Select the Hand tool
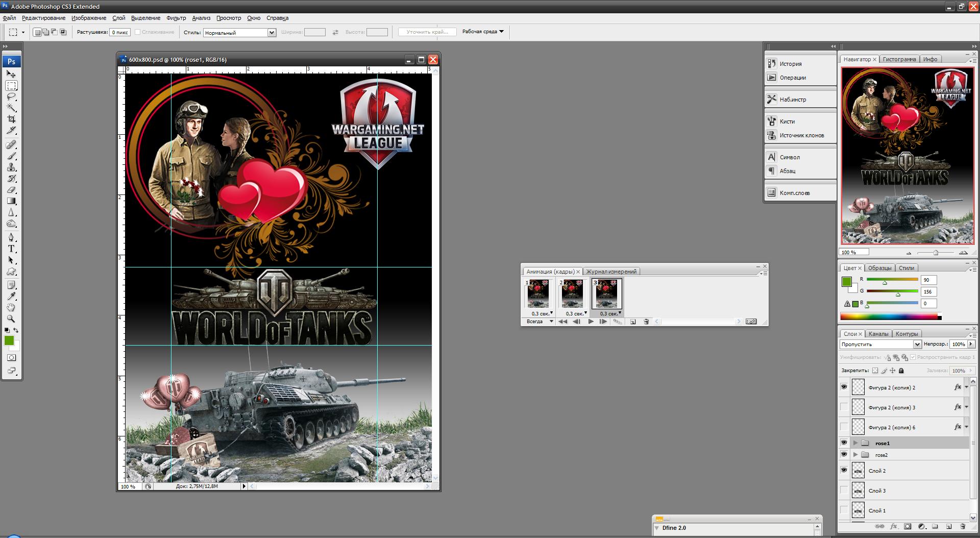This screenshot has width=980, height=538. [11, 307]
